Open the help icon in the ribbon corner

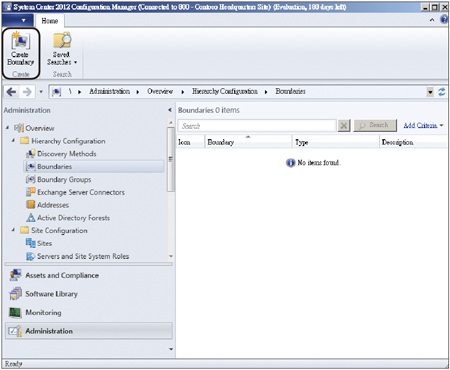[x=444, y=20]
